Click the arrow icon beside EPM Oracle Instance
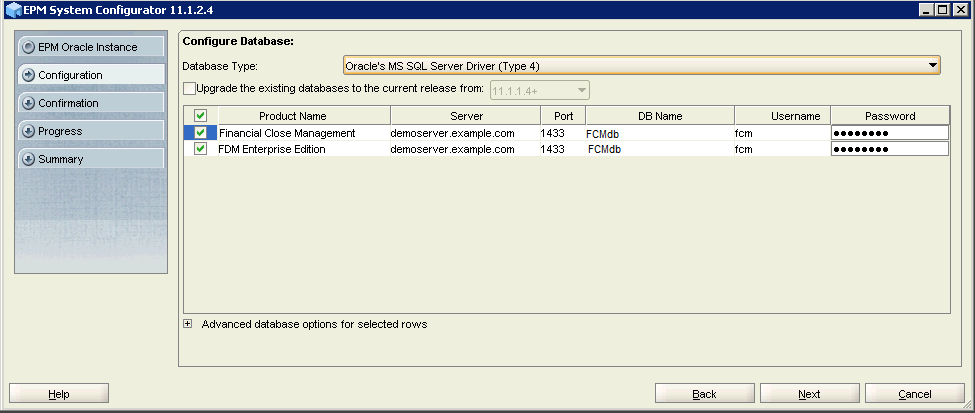The height and width of the screenshot is (413, 975). pyautogui.click(x=28, y=47)
